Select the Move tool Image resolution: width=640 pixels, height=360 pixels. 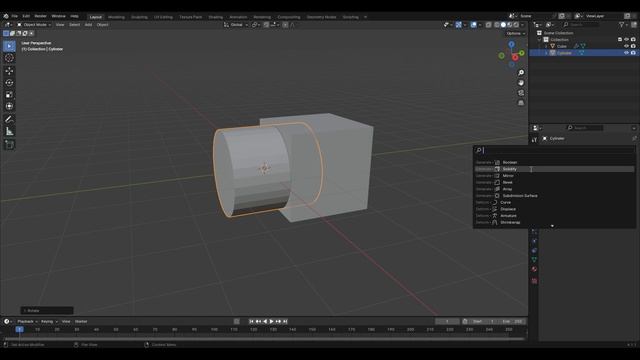coord(9,71)
